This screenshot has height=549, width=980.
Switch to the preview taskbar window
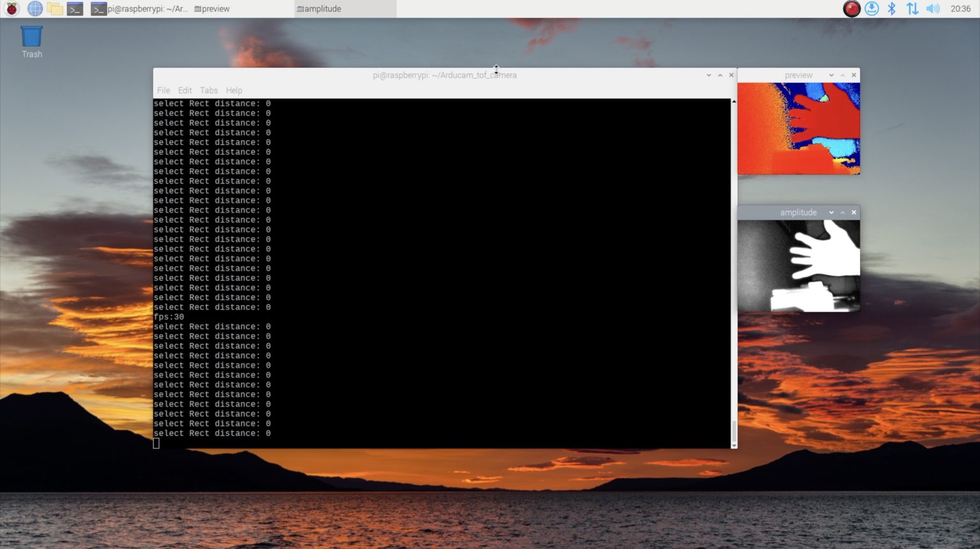[214, 9]
